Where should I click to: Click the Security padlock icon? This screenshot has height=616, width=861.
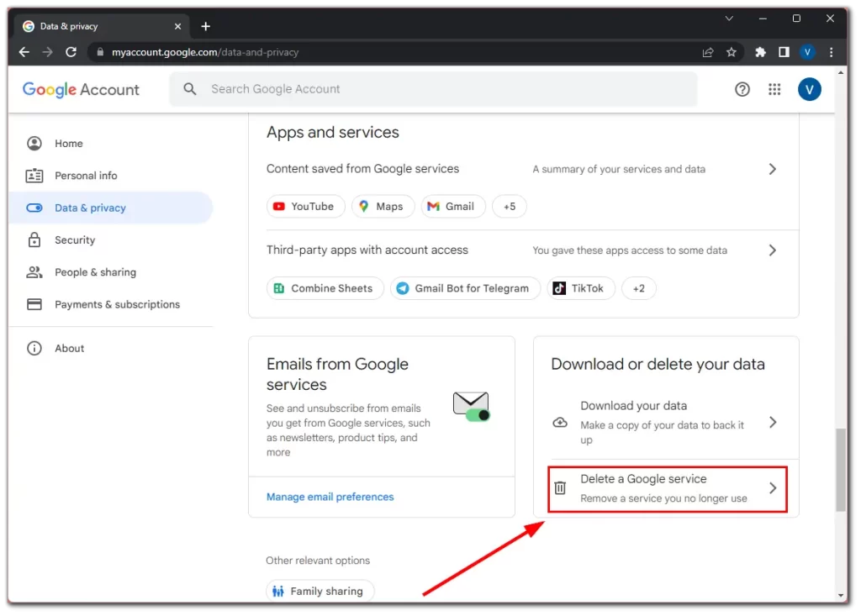click(34, 240)
